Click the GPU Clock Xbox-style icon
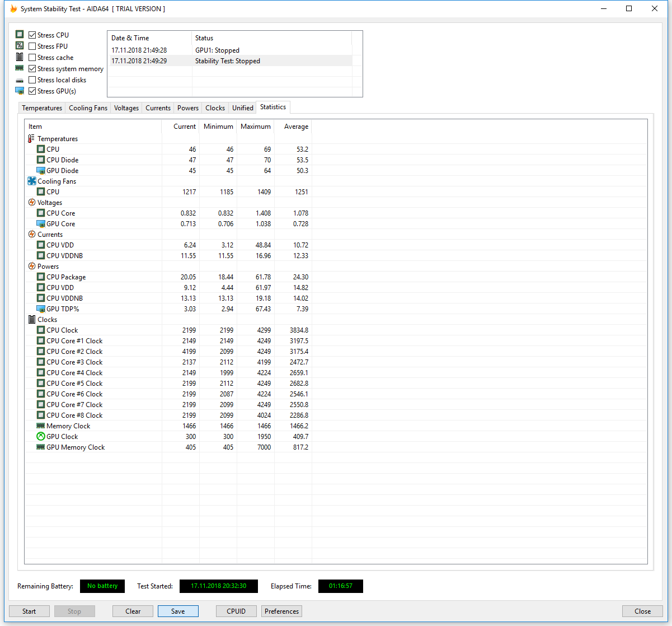672x626 pixels. tap(40, 436)
